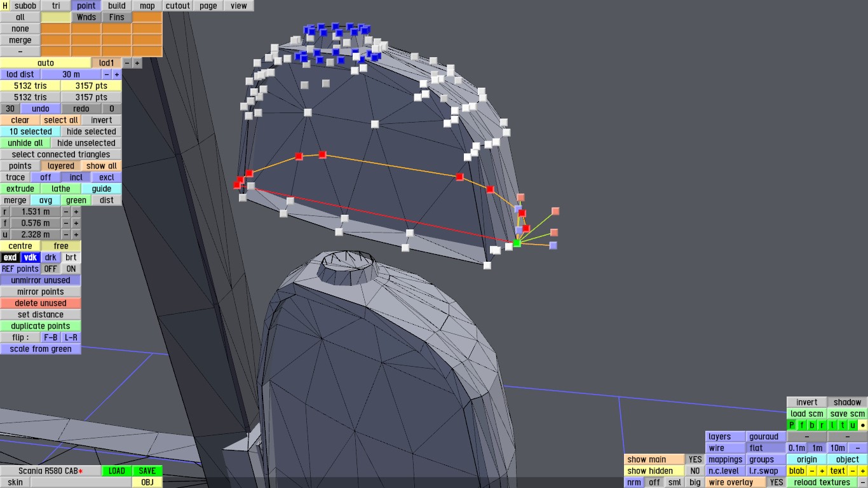Click mirror points
The image size is (868, 488).
tap(41, 292)
